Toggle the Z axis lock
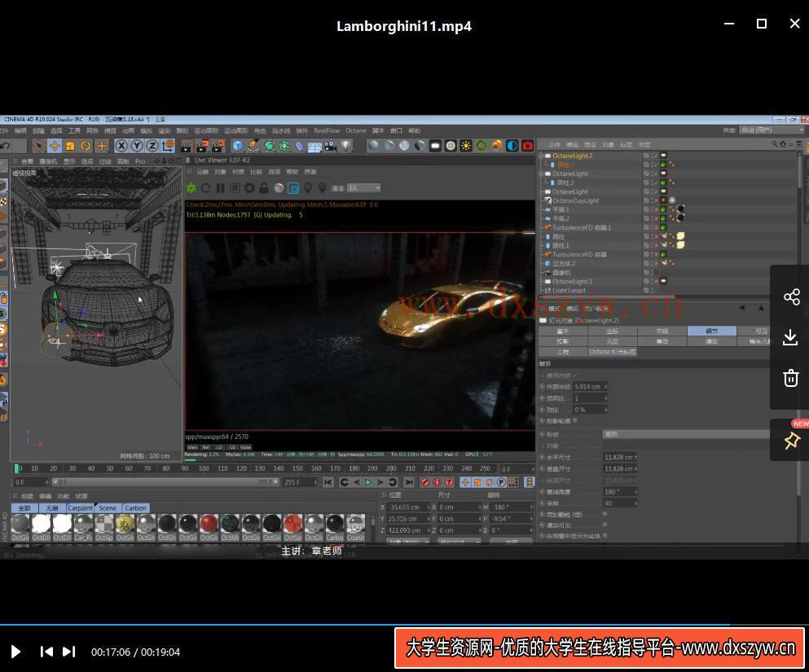This screenshot has height=672, width=809. coord(152,146)
